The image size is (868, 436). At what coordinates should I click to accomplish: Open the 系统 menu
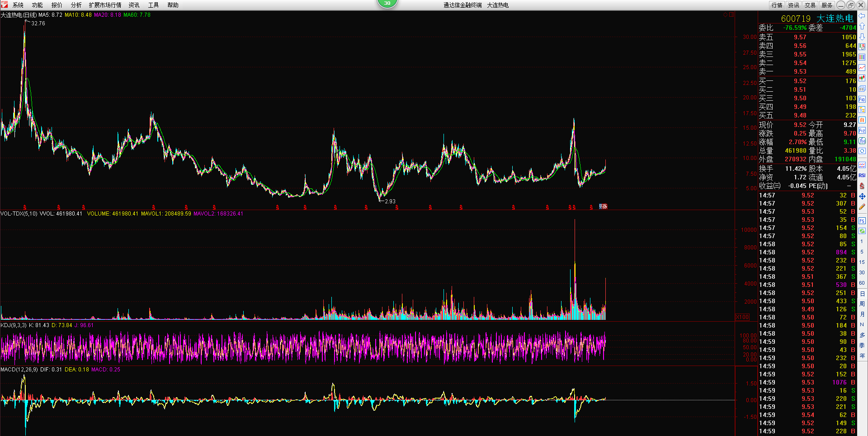tap(18, 5)
